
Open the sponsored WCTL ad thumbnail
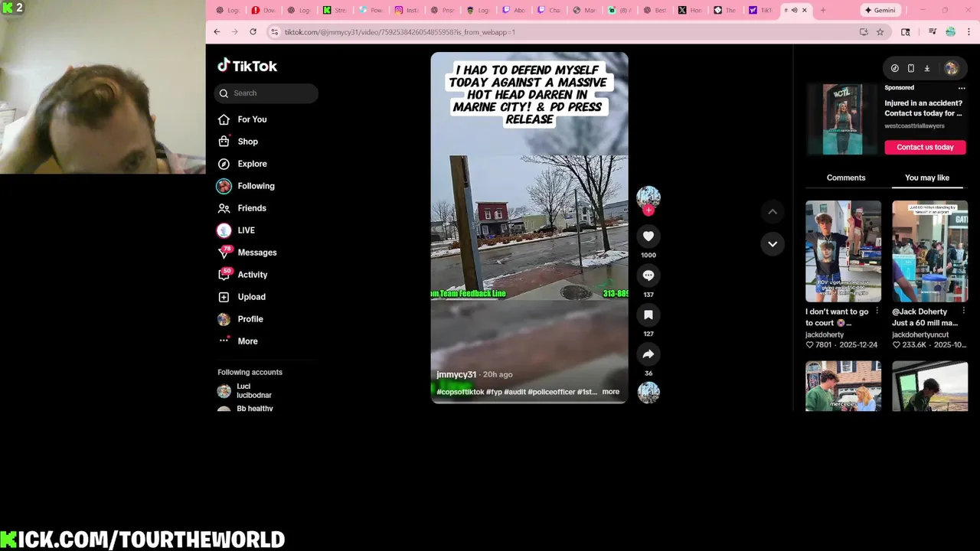click(842, 119)
